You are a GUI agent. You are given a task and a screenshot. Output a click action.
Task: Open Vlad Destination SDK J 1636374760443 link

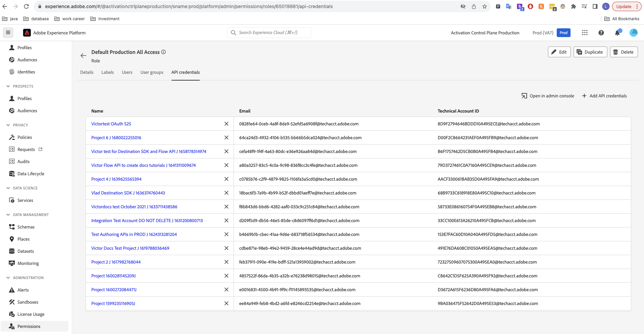pyautogui.click(x=128, y=193)
